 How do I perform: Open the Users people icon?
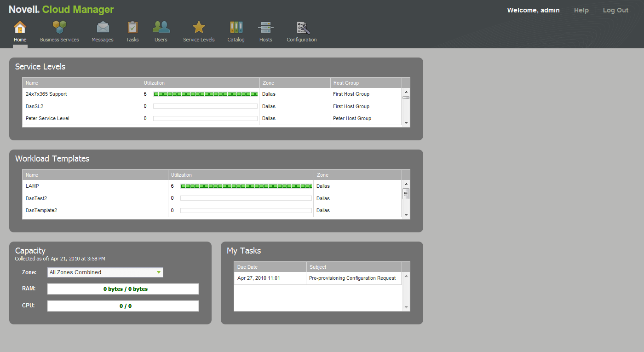161,27
